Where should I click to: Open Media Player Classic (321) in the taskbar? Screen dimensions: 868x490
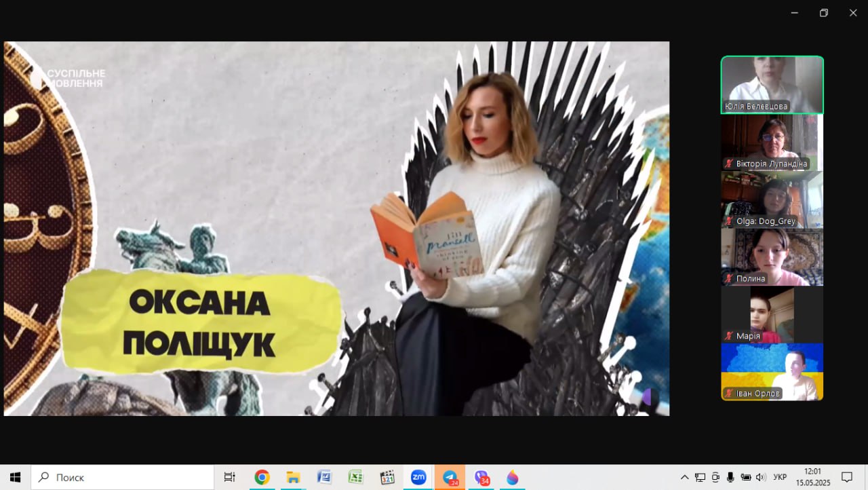point(387,477)
